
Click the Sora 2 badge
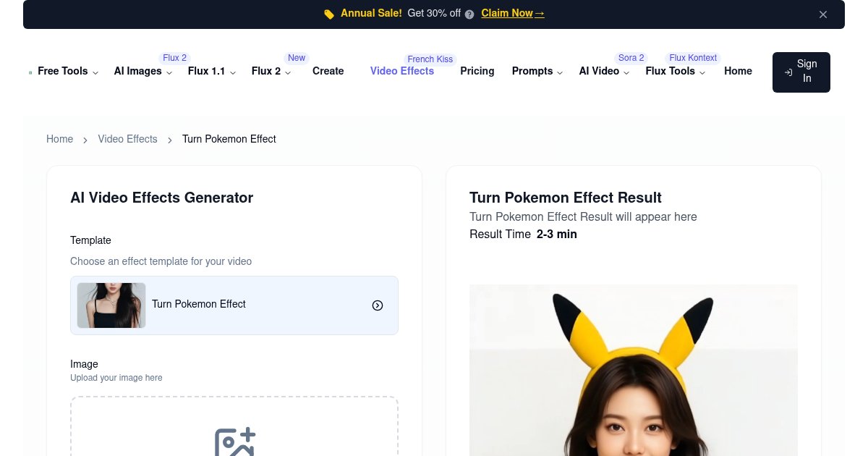[631, 58]
